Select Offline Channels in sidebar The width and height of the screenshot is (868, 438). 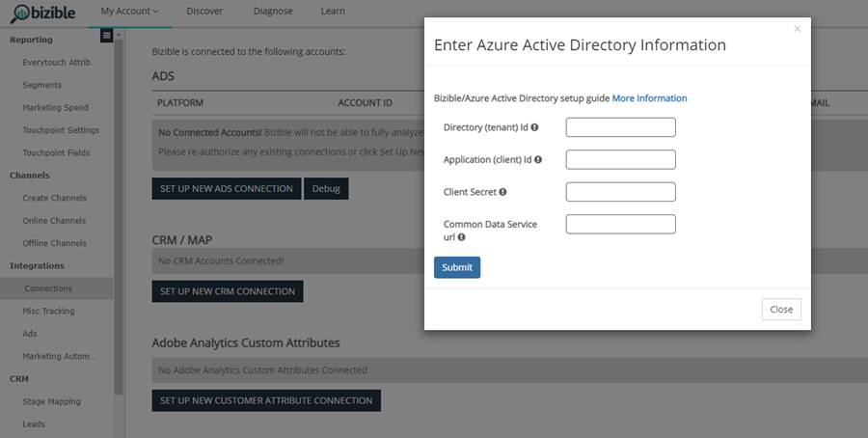(x=54, y=243)
